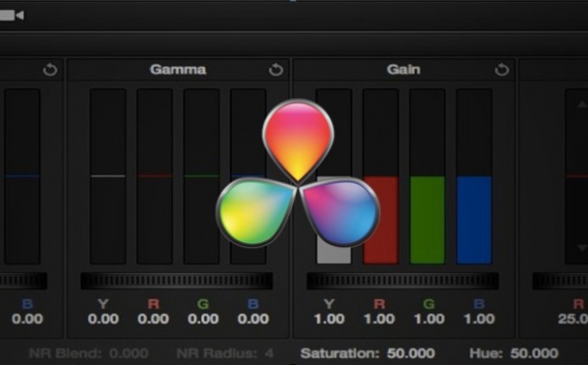The height and width of the screenshot is (365, 588).
Task: Select the Gain Y value 1.00
Action: [329, 319]
